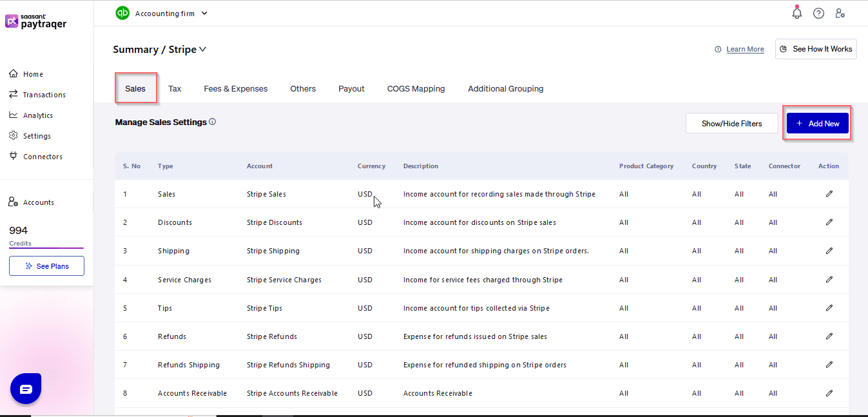Edit the Discounts row with pencil icon
This screenshot has height=417, width=868.
click(x=829, y=222)
